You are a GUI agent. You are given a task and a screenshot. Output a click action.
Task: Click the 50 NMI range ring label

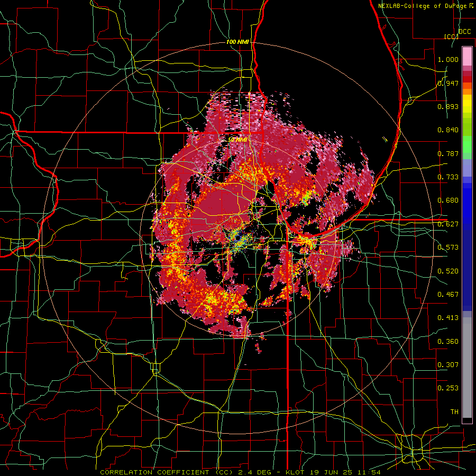tap(237, 140)
